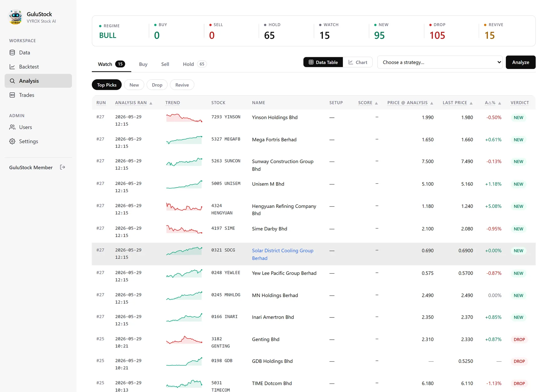Click the Settings gear icon in sidebar
This screenshot has height=392, width=551.
click(x=12, y=141)
